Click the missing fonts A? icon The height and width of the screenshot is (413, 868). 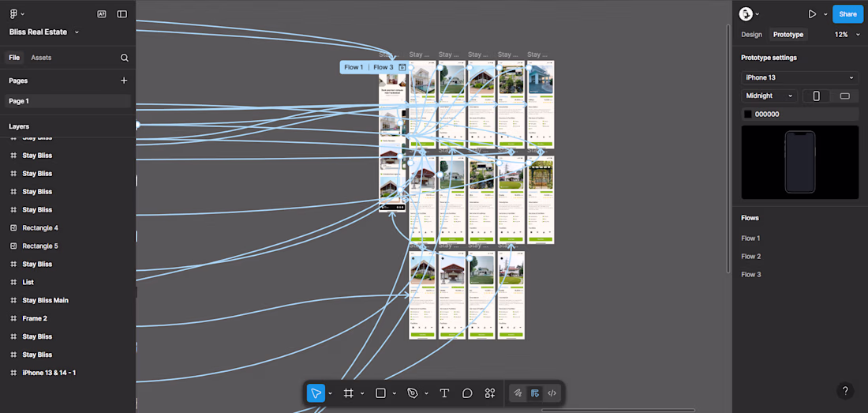coord(101,14)
